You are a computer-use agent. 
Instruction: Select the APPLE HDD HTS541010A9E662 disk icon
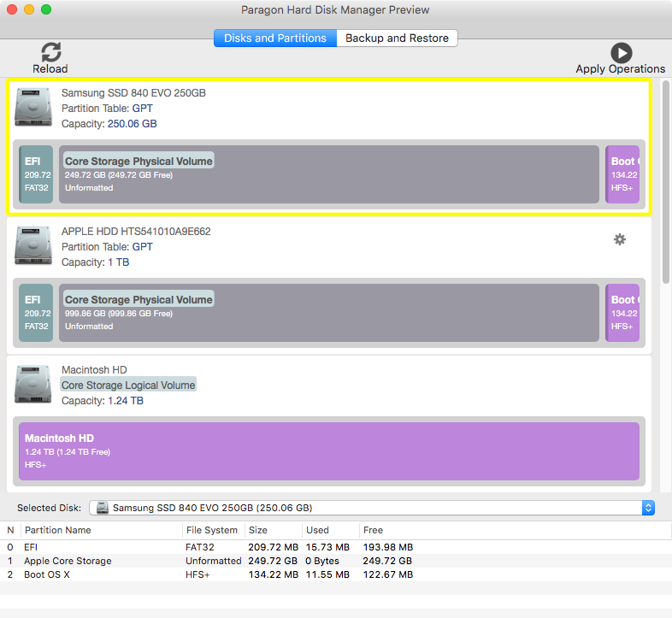(x=33, y=246)
